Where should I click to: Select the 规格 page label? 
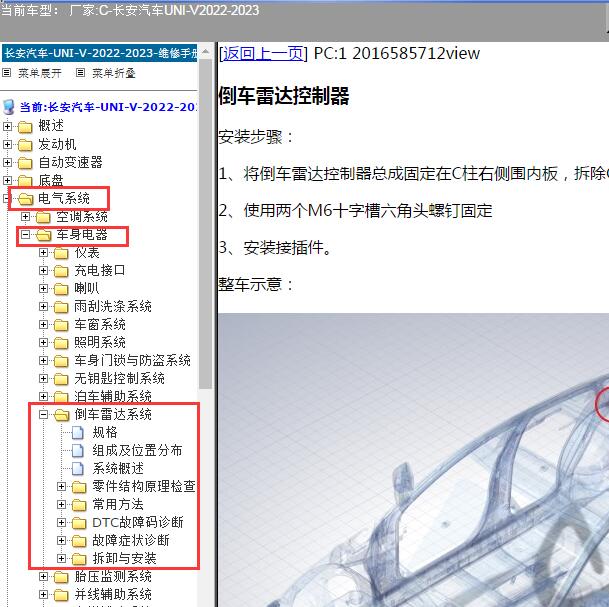105,433
